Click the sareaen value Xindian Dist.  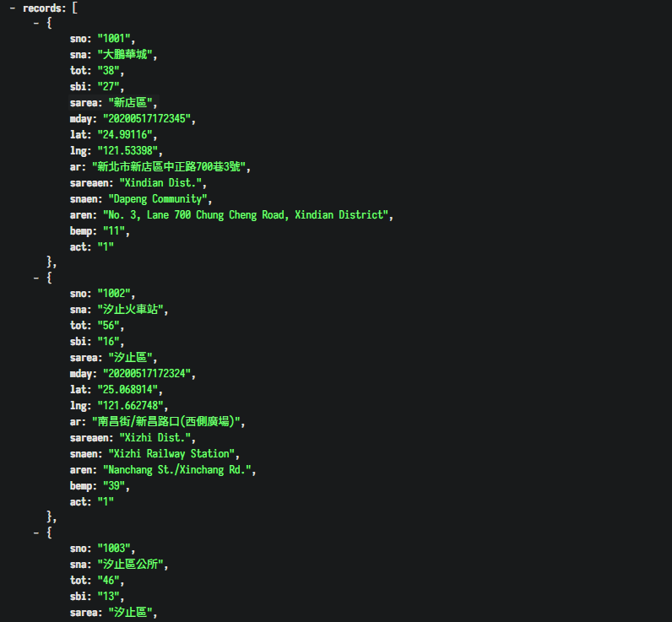[x=160, y=183]
